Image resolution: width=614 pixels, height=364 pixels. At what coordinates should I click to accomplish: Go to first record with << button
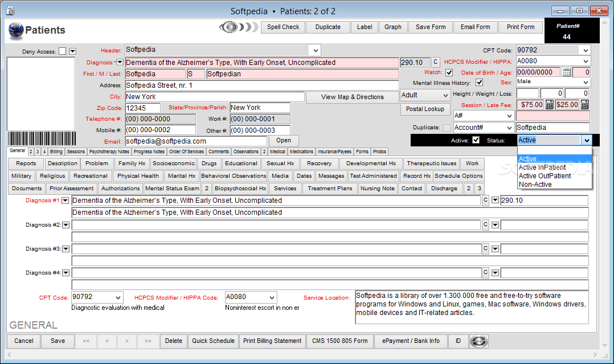[x=86, y=341]
